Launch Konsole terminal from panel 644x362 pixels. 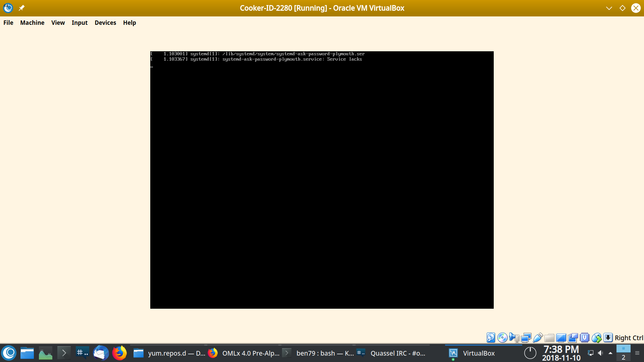(64, 353)
